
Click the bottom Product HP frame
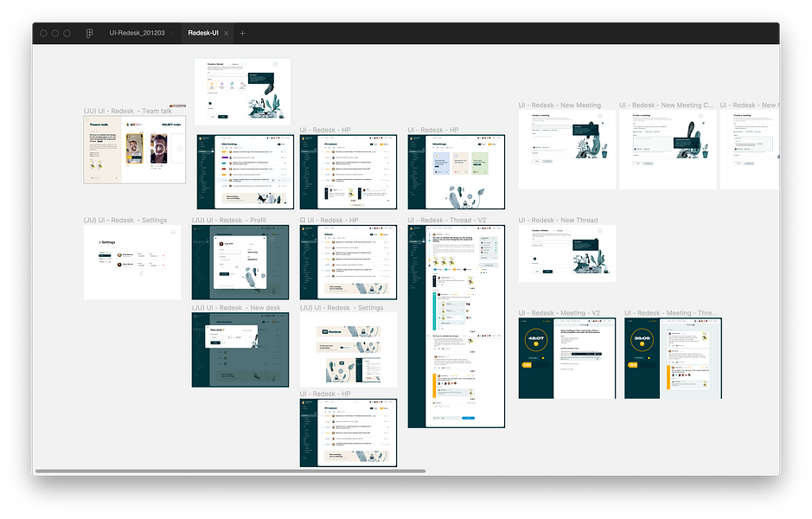[348, 432]
